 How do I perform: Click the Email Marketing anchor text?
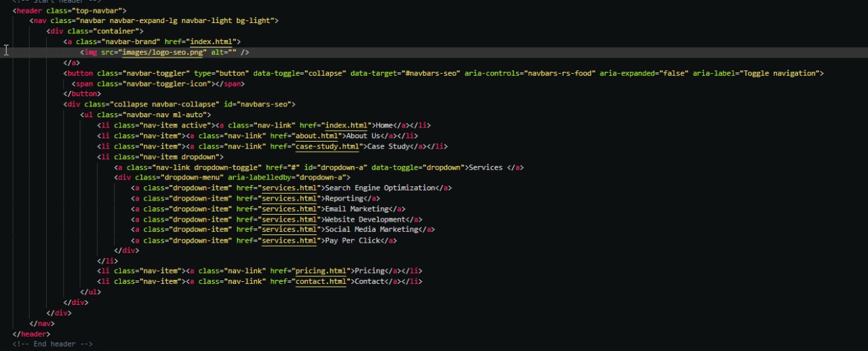point(357,209)
